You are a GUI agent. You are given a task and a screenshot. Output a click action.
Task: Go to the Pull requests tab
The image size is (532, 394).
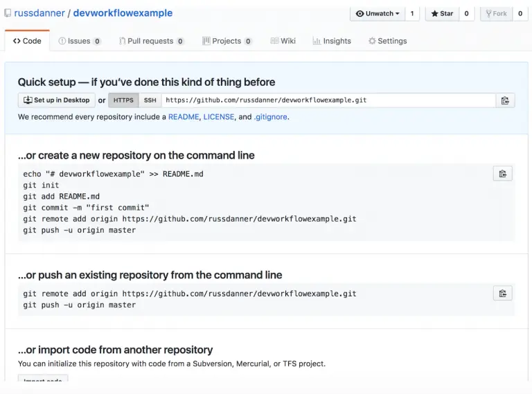[x=151, y=41]
